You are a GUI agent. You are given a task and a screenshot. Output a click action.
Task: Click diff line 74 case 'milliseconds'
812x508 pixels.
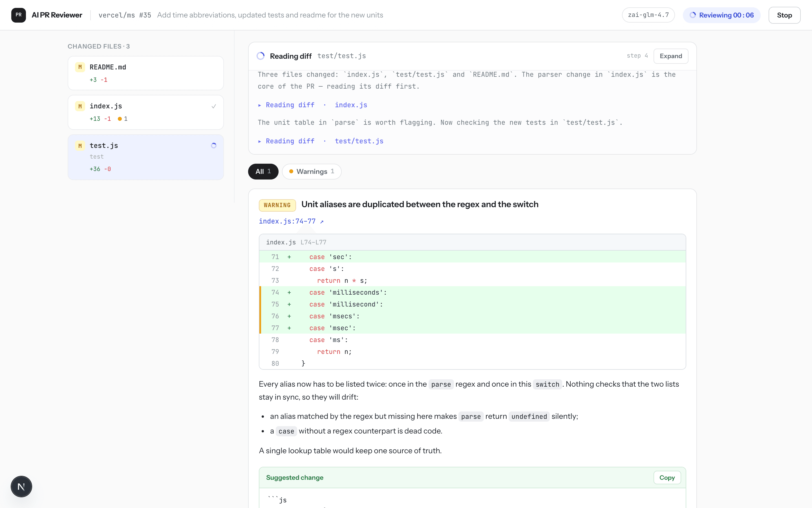pyautogui.click(x=473, y=292)
